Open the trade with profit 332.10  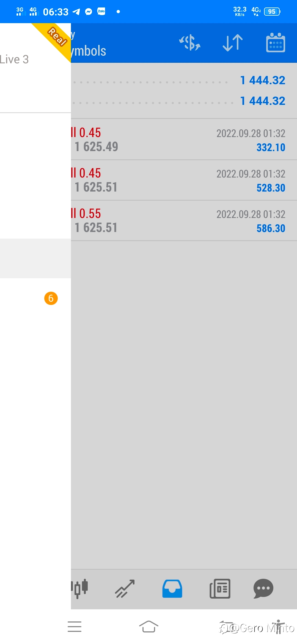[x=184, y=140]
